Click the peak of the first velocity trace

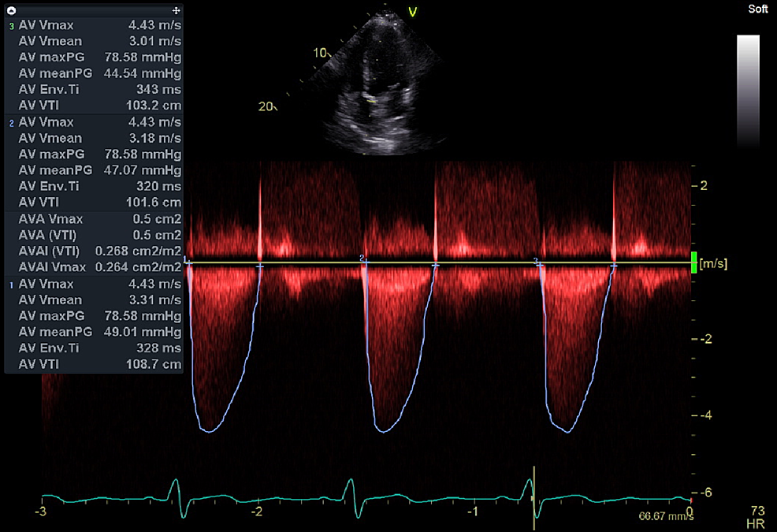208,431
